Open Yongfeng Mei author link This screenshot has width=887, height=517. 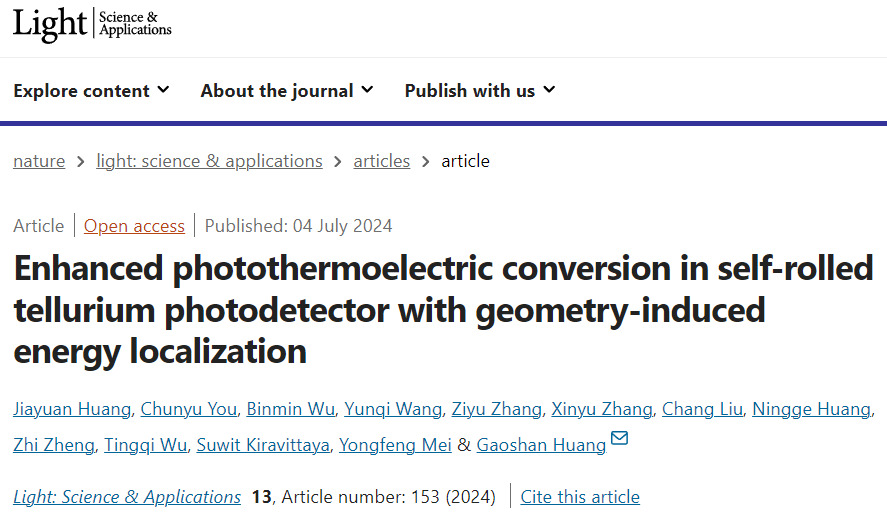click(396, 445)
